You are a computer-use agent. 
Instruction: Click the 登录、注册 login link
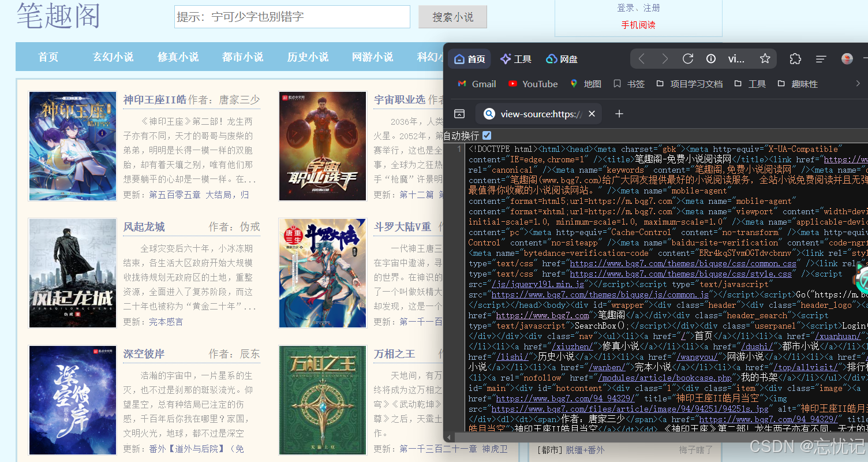point(638,8)
